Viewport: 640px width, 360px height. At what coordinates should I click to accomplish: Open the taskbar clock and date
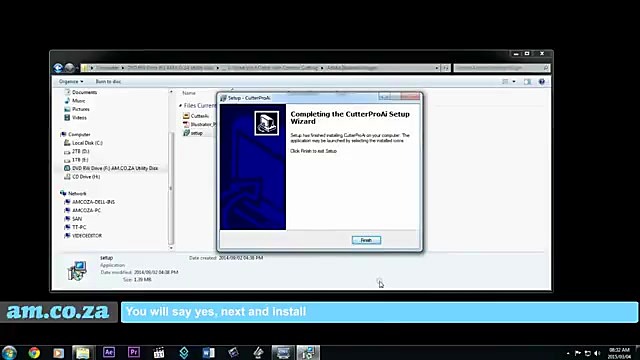(620, 353)
